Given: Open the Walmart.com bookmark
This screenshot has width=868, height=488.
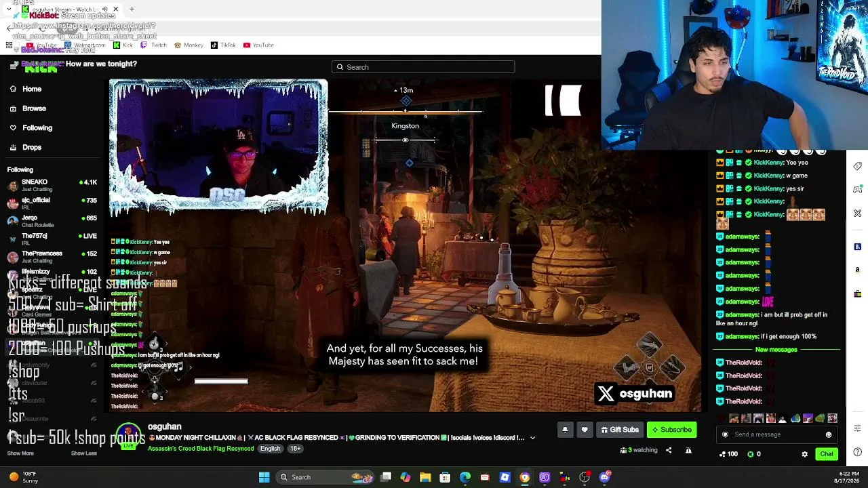Looking at the screenshot, I should click(x=85, y=45).
